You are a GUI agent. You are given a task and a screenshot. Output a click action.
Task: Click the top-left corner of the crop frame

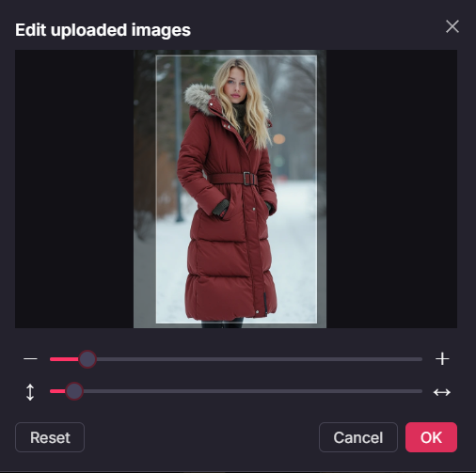pyautogui.click(x=156, y=55)
